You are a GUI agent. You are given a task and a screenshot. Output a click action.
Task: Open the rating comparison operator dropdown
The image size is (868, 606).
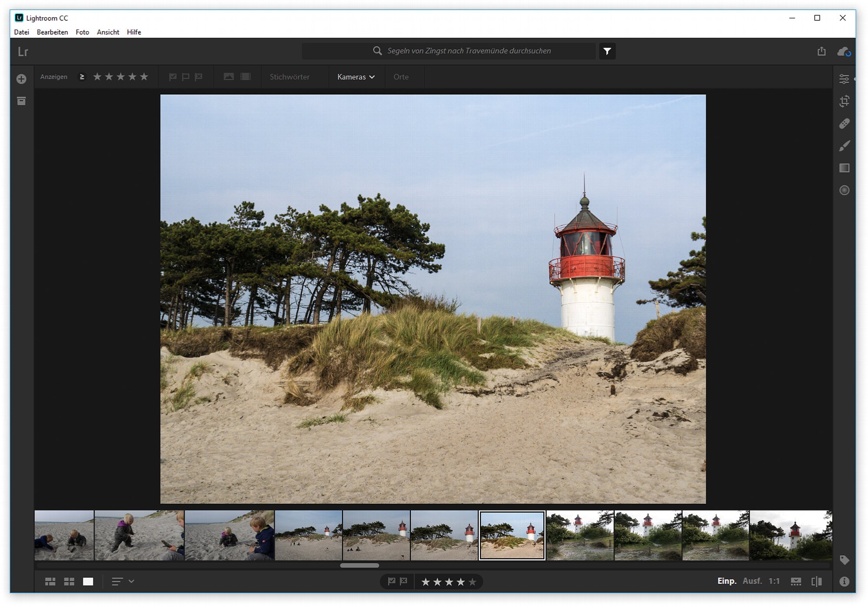pos(82,77)
